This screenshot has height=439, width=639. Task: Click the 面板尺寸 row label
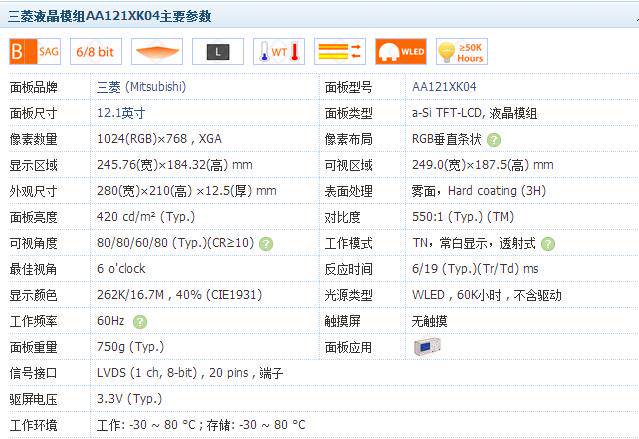[x=33, y=113]
